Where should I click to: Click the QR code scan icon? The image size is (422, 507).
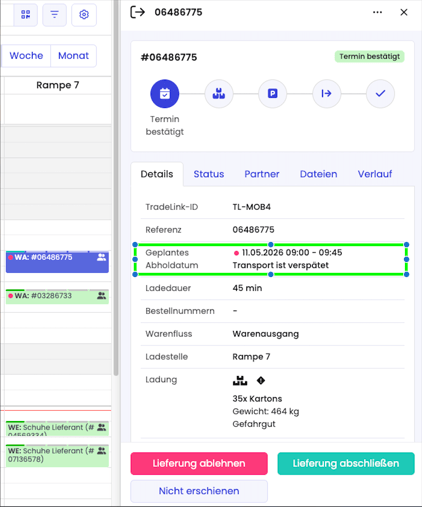(x=26, y=14)
